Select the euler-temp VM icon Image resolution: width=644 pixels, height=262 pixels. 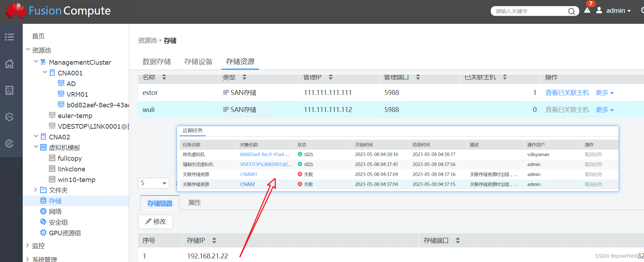(x=52, y=115)
